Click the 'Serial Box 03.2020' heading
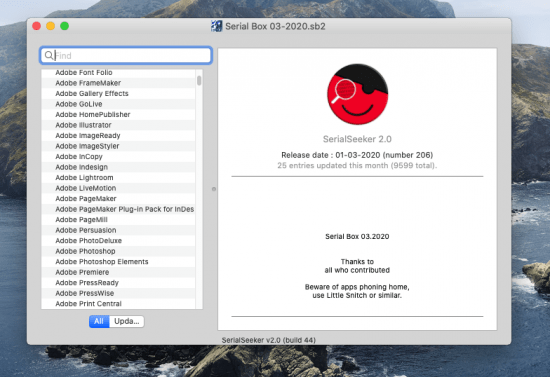The height and width of the screenshot is (377, 550). [x=357, y=236]
